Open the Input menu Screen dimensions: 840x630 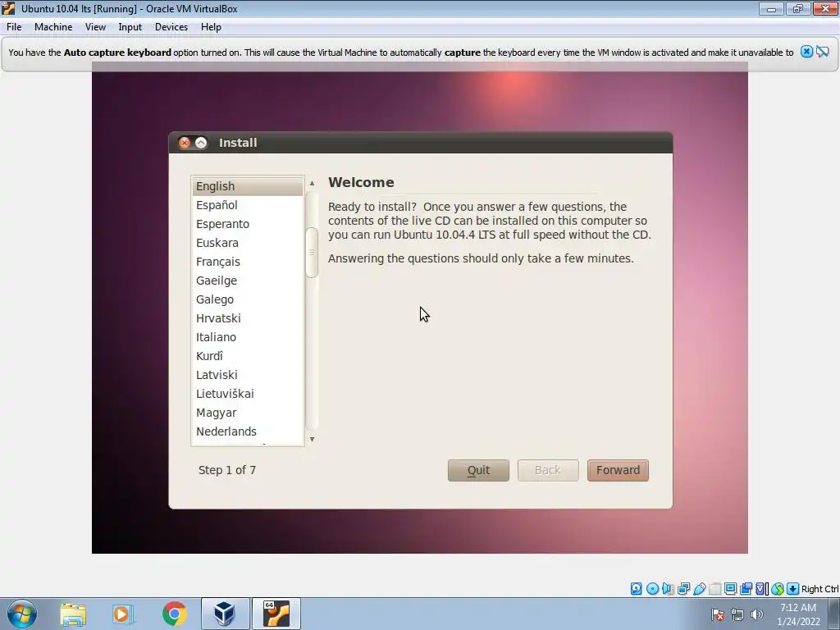pyautogui.click(x=130, y=27)
